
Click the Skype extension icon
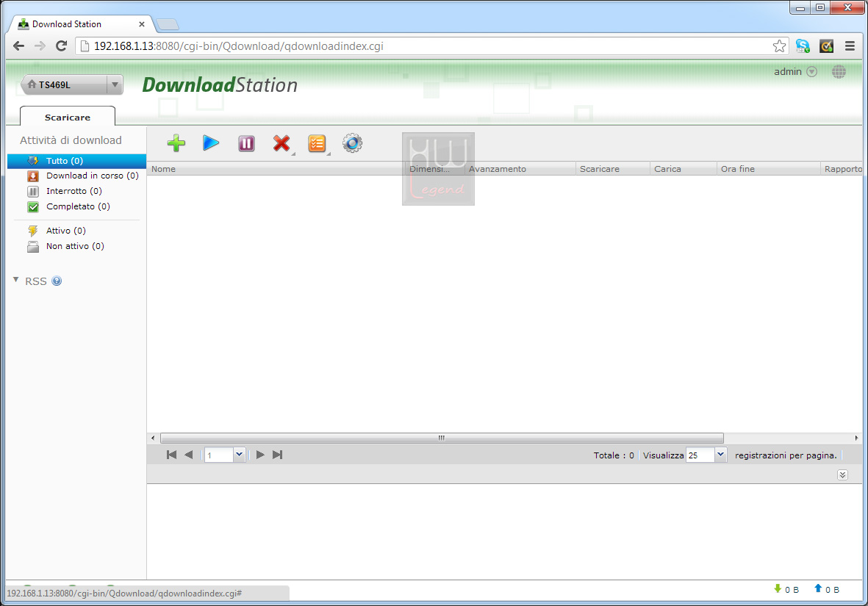tap(803, 46)
